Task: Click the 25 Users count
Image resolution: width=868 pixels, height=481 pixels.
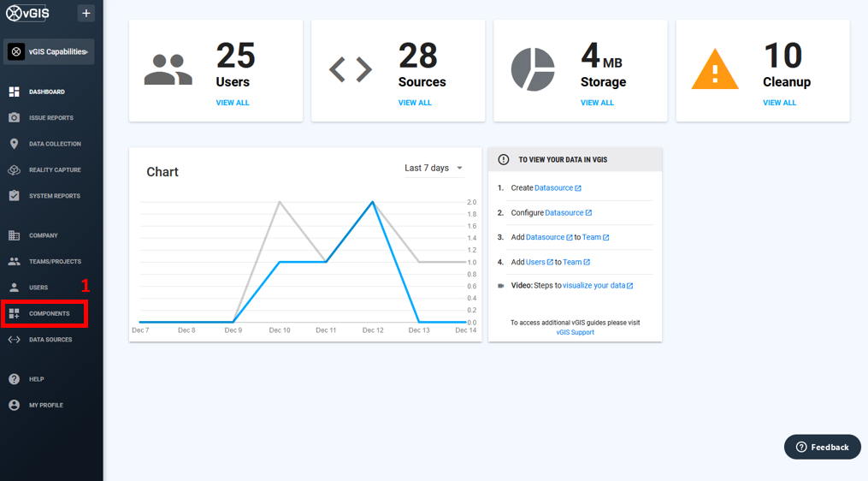Action: (x=236, y=56)
